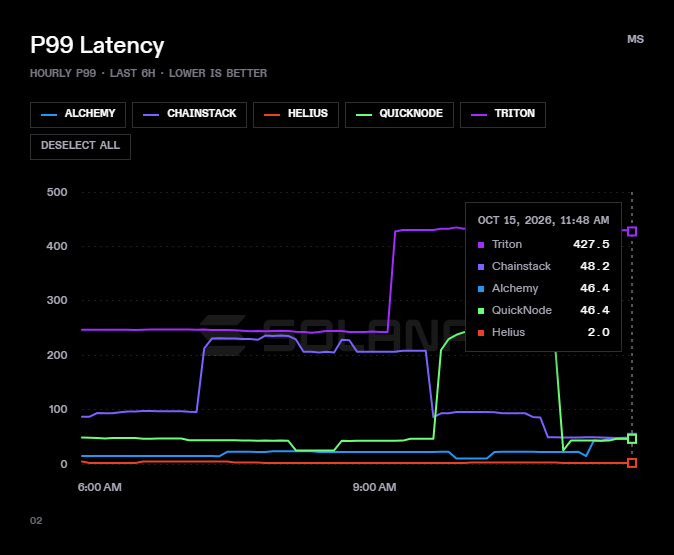Screen dimensions: 674x555
Task: Click the Chainstack value 48.2 in tooltip
Action: coord(594,266)
